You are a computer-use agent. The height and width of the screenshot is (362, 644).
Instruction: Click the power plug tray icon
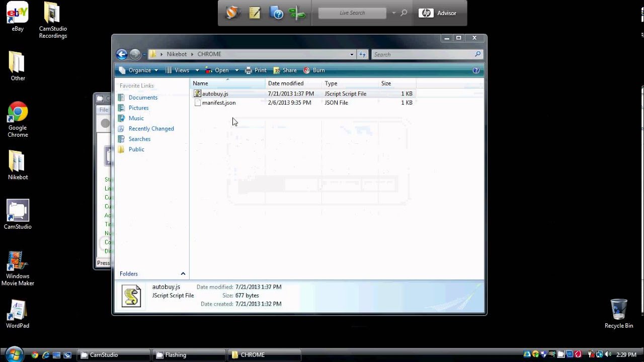pyautogui.click(x=591, y=354)
